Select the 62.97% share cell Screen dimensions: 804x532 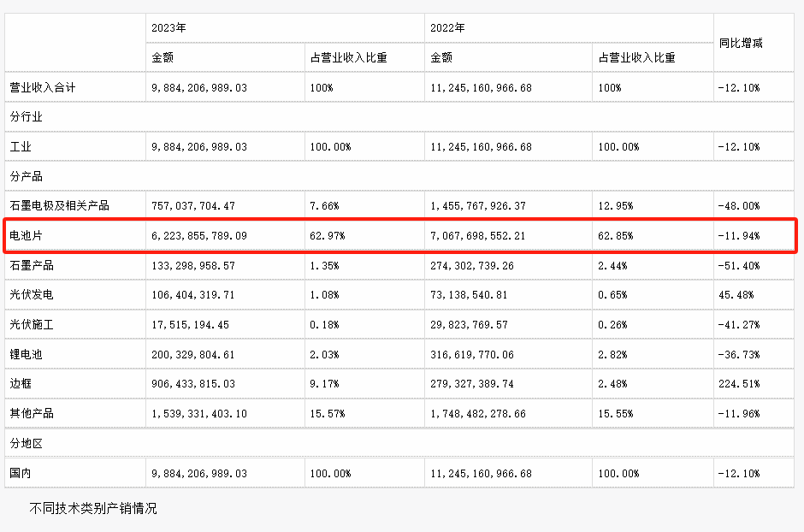click(324, 235)
